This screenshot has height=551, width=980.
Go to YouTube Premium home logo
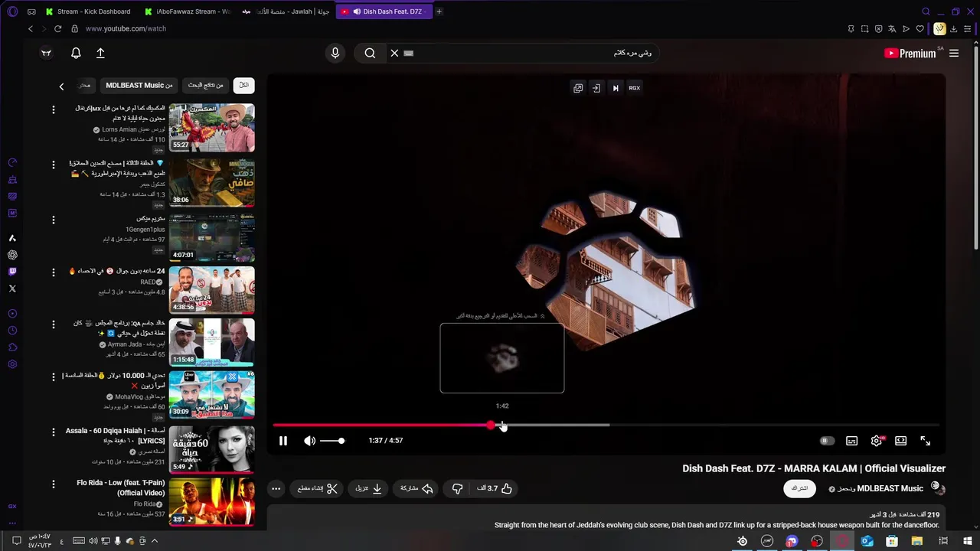pyautogui.click(x=910, y=53)
